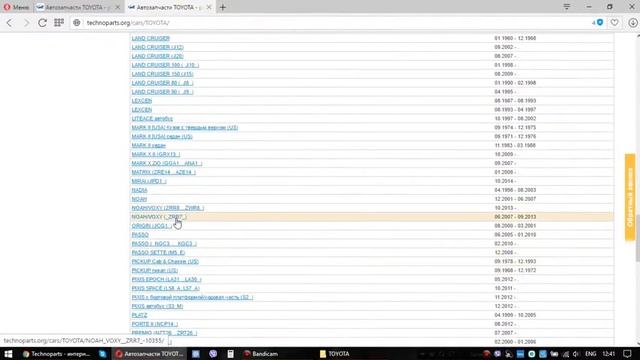640x360 pixels.
Task: Open LAND CRUISER 90 model link
Action: point(162,92)
